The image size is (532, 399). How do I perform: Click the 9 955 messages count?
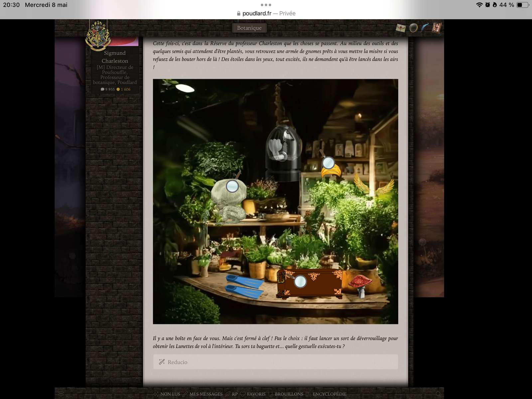click(x=108, y=89)
